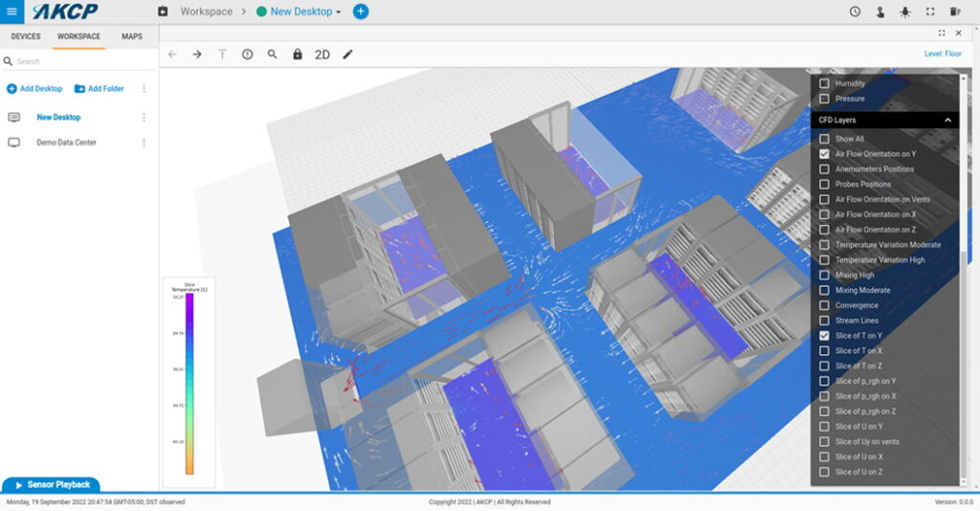
Task: Uncheck Air Flow Orientation on Y
Action: click(824, 154)
